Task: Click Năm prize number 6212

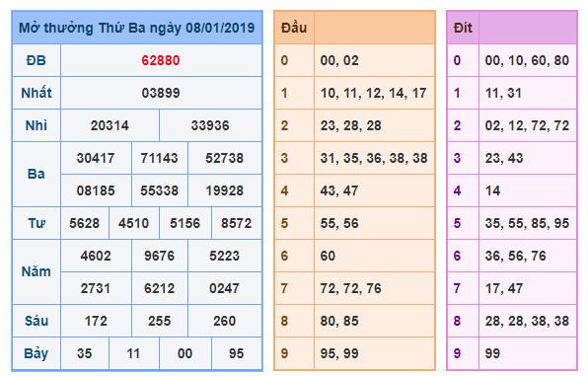Action: (160, 288)
